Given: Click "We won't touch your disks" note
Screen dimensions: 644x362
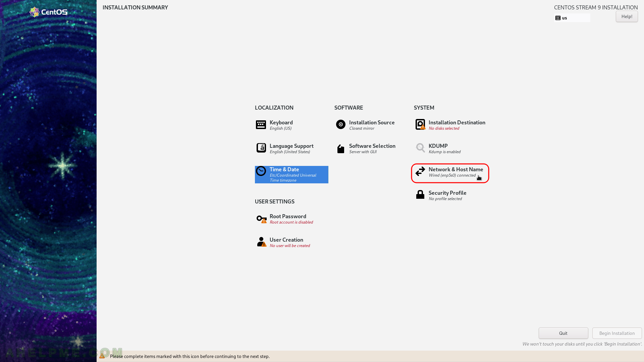Looking at the screenshot, I should (582, 344).
